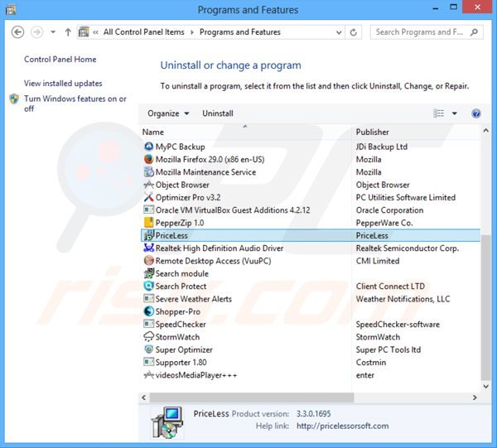Select 'PepperZip 1.0' row text

pos(180,223)
